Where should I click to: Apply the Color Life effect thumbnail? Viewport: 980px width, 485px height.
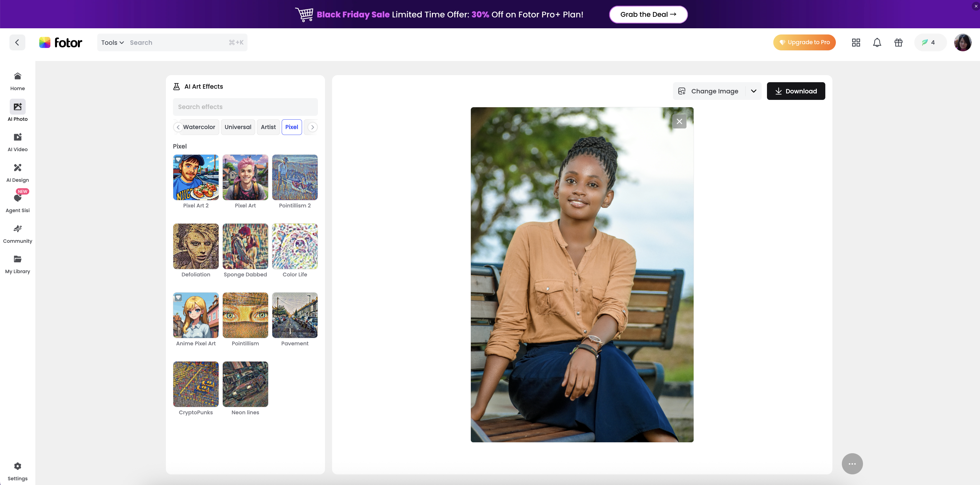(x=294, y=247)
